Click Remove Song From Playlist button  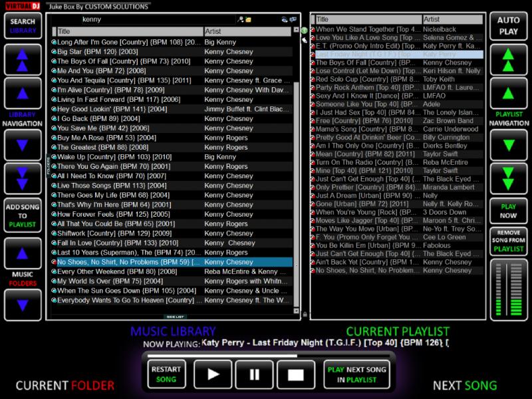(508, 241)
